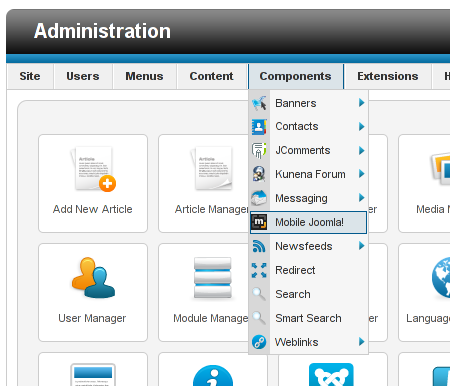This screenshot has height=386, width=450.
Task: Select the Newsfeeds menu entry
Action: point(308,246)
